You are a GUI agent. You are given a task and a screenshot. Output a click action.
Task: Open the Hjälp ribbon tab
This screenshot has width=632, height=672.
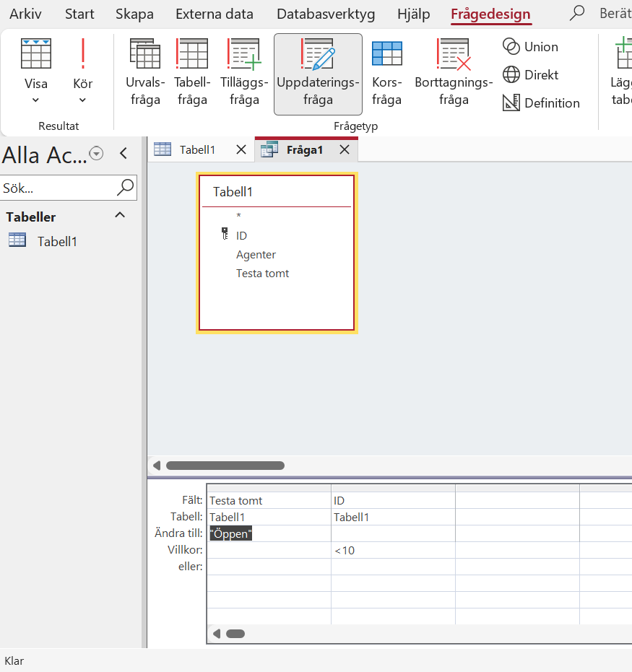coord(414,14)
